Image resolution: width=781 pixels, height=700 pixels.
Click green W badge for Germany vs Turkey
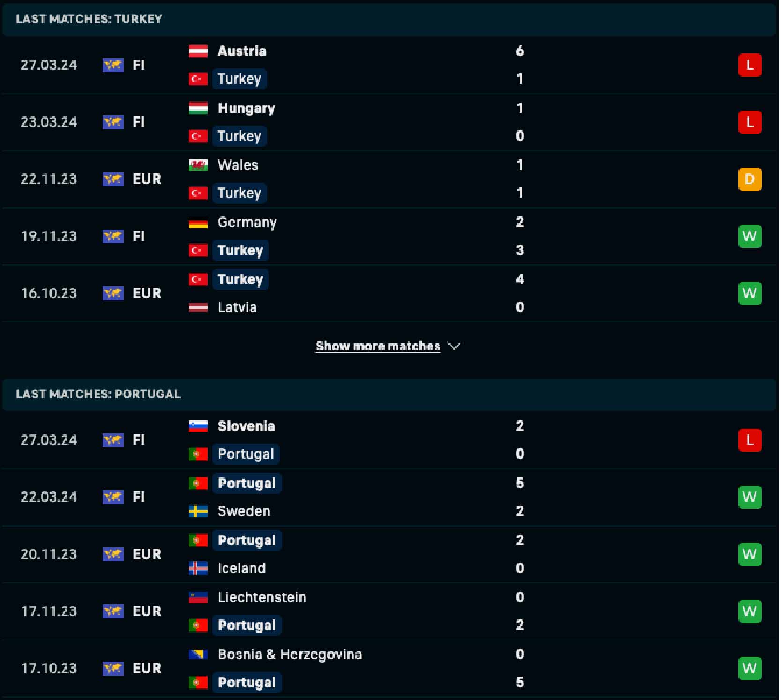point(749,236)
